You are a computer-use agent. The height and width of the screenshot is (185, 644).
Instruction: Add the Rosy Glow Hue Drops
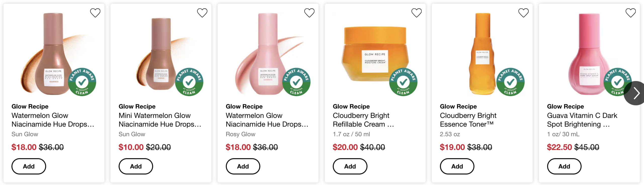pos(243,166)
